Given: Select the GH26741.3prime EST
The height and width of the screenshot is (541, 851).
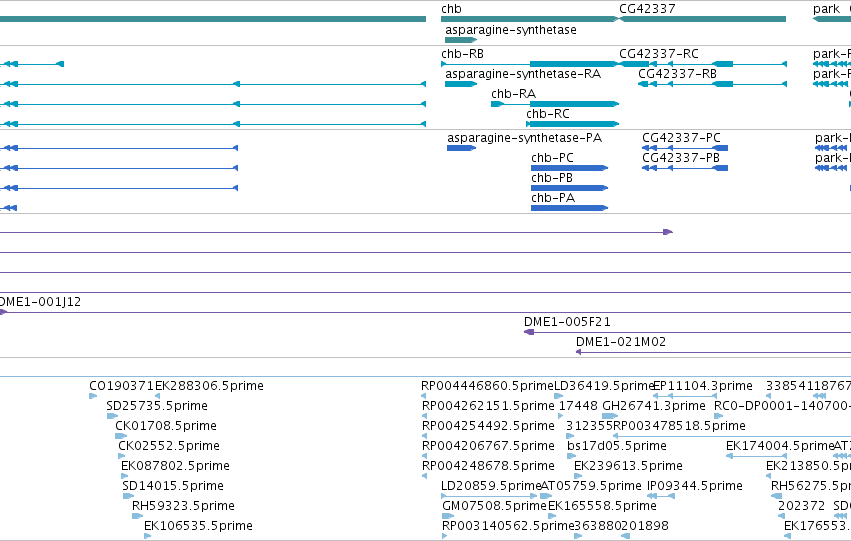Looking at the screenshot, I should [x=610, y=416].
